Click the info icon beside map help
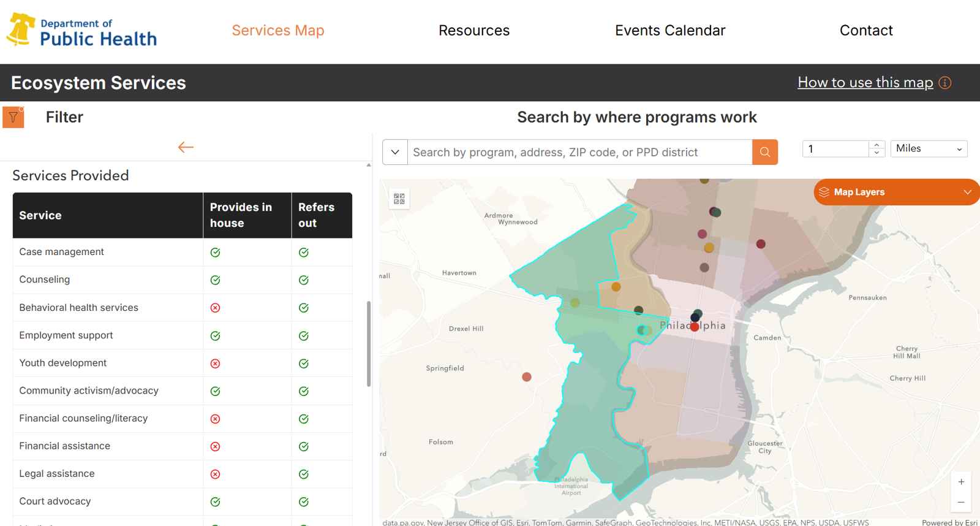This screenshot has height=526, width=980. click(x=945, y=83)
